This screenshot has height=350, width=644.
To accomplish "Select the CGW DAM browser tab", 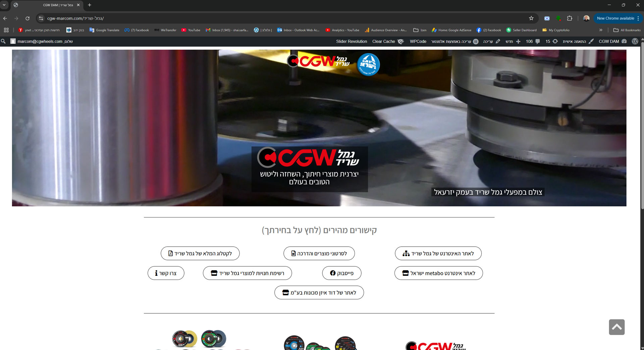I will [x=47, y=5].
